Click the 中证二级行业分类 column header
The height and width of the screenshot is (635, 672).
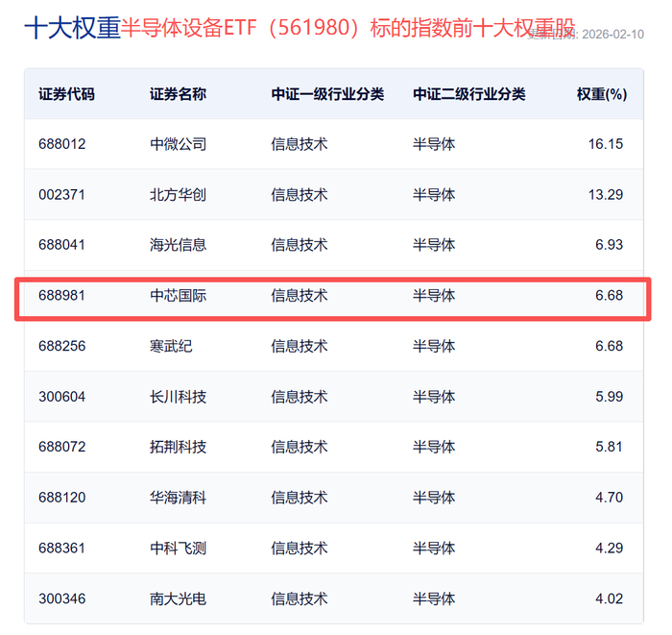tap(469, 94)
